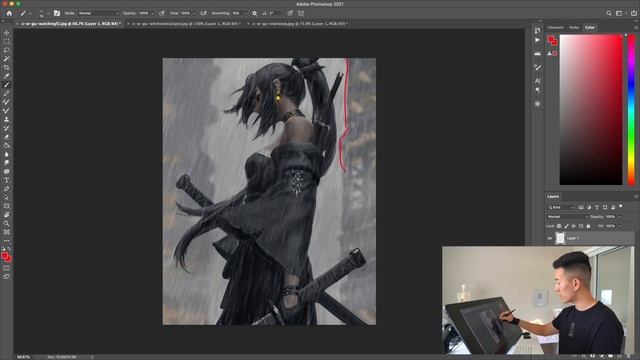Open the brush Mode dropdown showing Normal
The width and height of the screenshot is (640, 360).
pyautogui.click(x=98, y=13)
